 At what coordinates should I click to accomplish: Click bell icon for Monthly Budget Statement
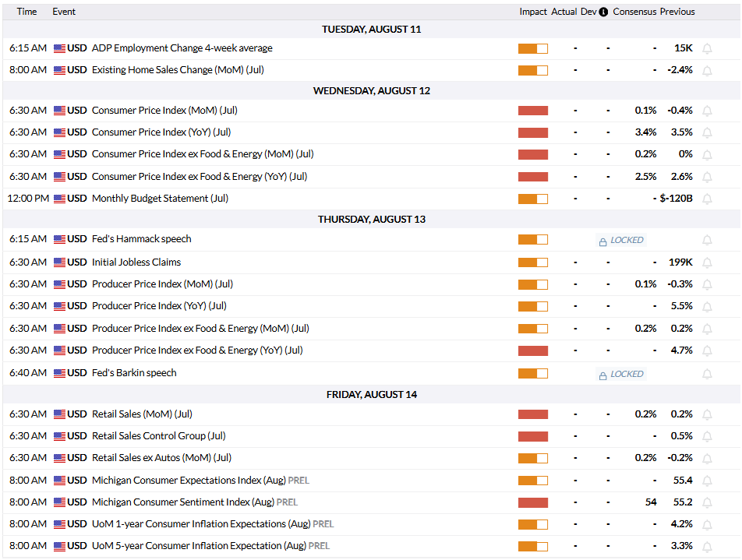coord(707,199)
